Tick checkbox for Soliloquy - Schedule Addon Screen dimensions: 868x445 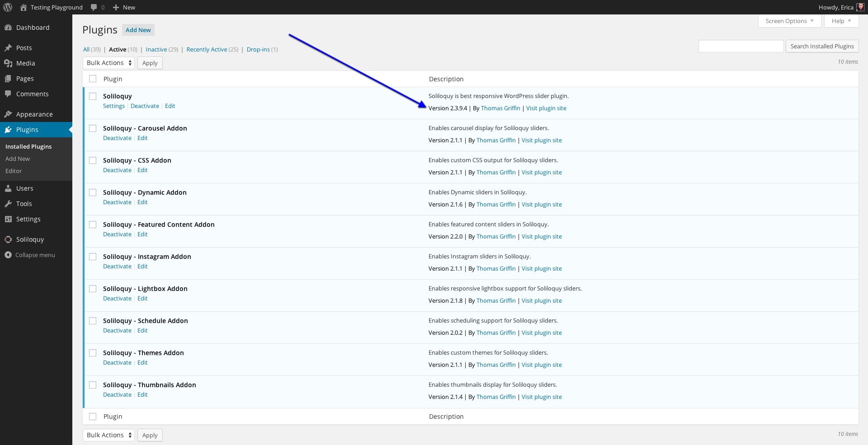(93, 321)
